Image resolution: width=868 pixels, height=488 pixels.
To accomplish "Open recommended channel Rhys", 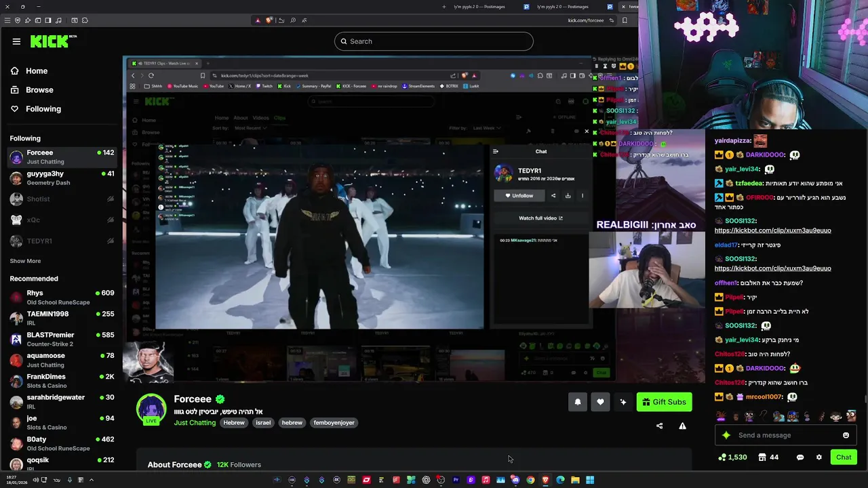I will tap(62, 297).
